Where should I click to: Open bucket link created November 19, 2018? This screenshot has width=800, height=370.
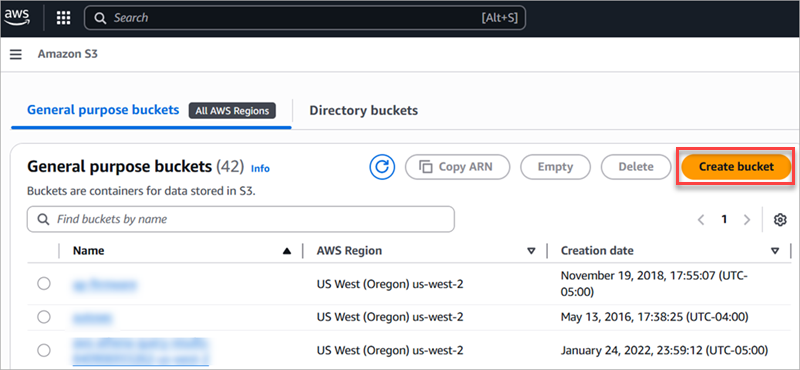105,284
